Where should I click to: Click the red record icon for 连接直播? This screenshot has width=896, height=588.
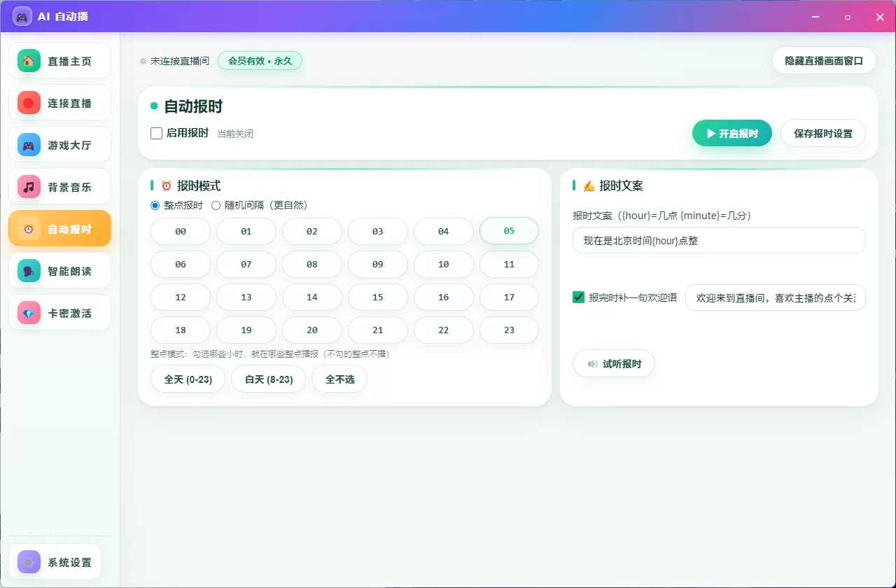(x=29, y=103)
